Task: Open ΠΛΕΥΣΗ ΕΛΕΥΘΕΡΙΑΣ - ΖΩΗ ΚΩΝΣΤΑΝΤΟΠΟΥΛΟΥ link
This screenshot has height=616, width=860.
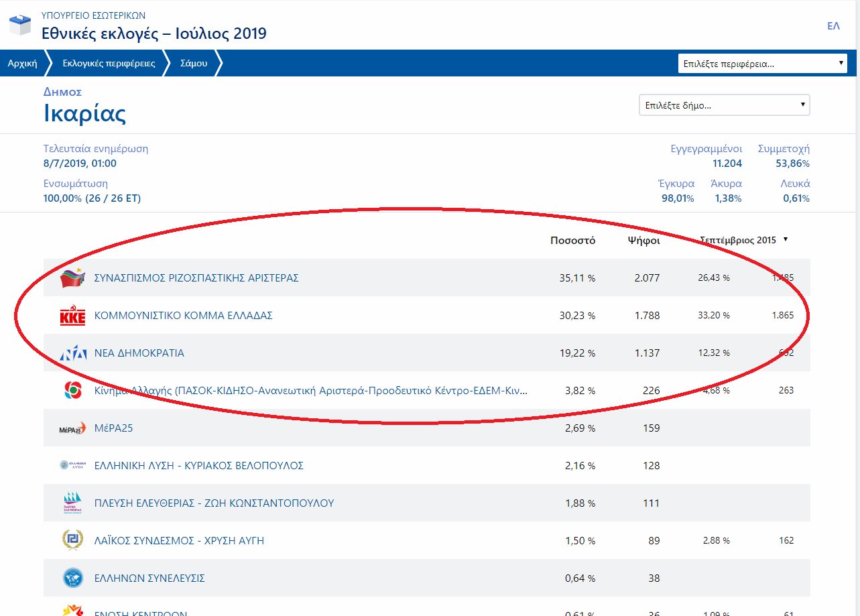Action: (214, 503)
